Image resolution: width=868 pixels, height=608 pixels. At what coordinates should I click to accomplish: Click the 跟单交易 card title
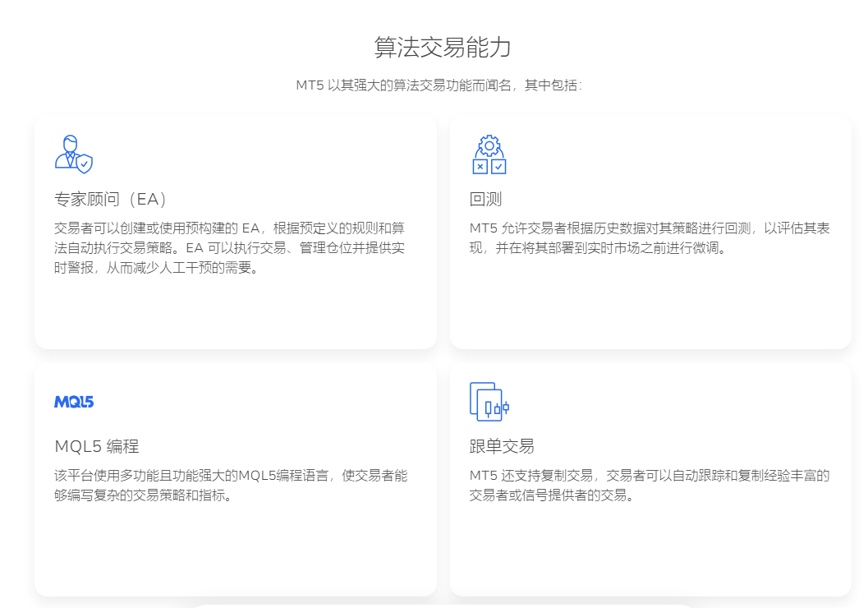click(x=502, y=446)
